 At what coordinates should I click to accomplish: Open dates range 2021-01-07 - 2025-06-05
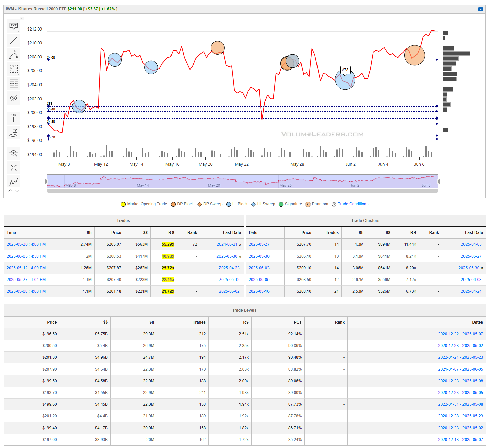click(x=460, y=369)
